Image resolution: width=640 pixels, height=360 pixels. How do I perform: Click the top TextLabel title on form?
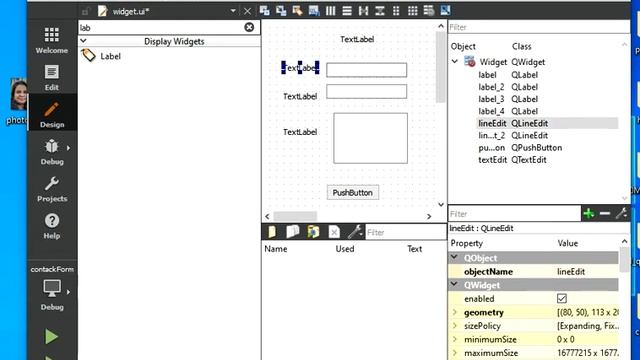(x=357, y=39)
